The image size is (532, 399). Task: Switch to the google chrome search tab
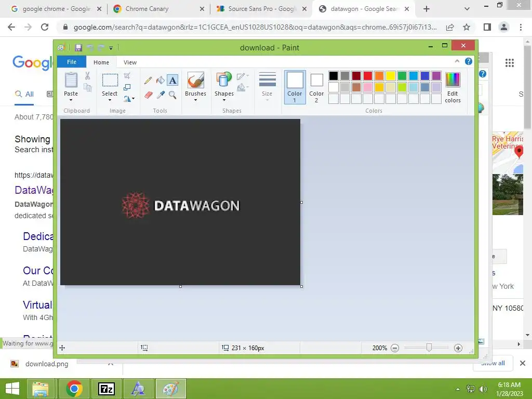pyautogui.click(x=56, y=9)
